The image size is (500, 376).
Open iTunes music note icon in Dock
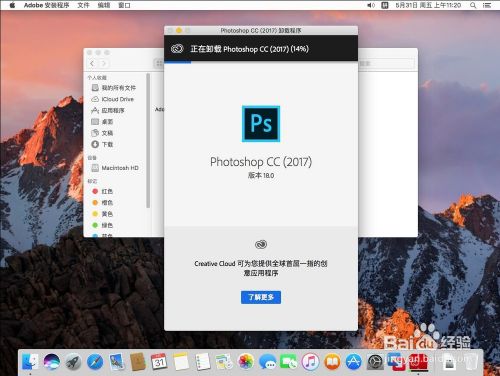coord(310,362)
